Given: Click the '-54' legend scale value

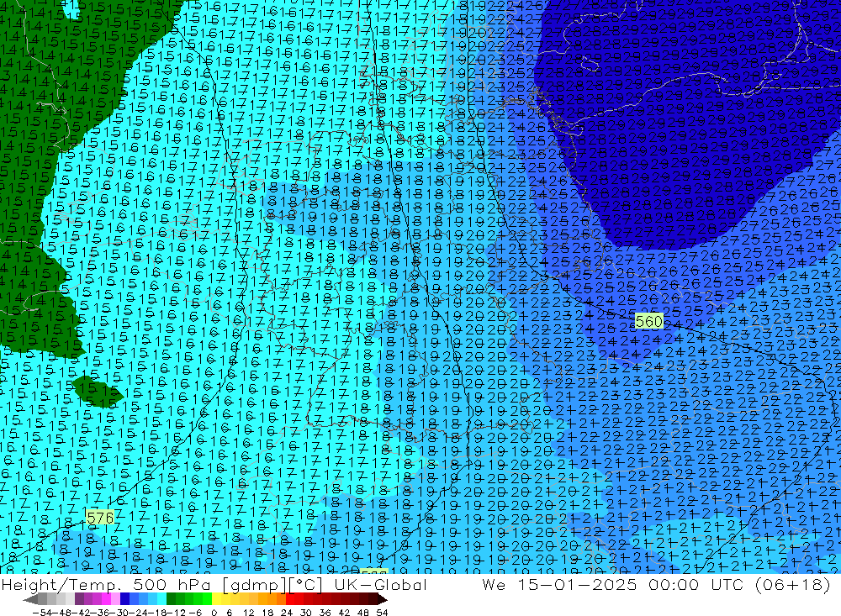Looking at the screenshot, I should (x=42, y=613).
